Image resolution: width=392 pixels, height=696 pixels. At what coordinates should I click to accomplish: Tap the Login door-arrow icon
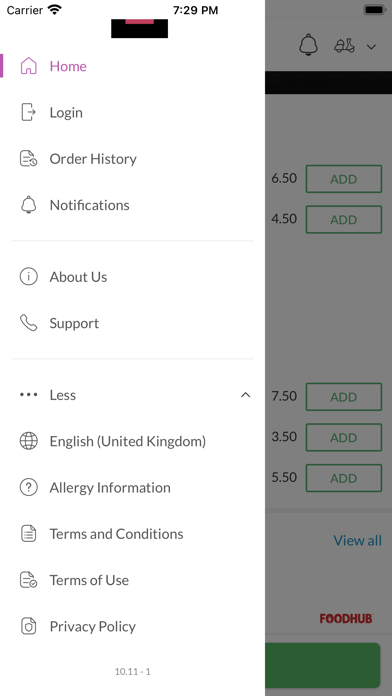(28, 112)
